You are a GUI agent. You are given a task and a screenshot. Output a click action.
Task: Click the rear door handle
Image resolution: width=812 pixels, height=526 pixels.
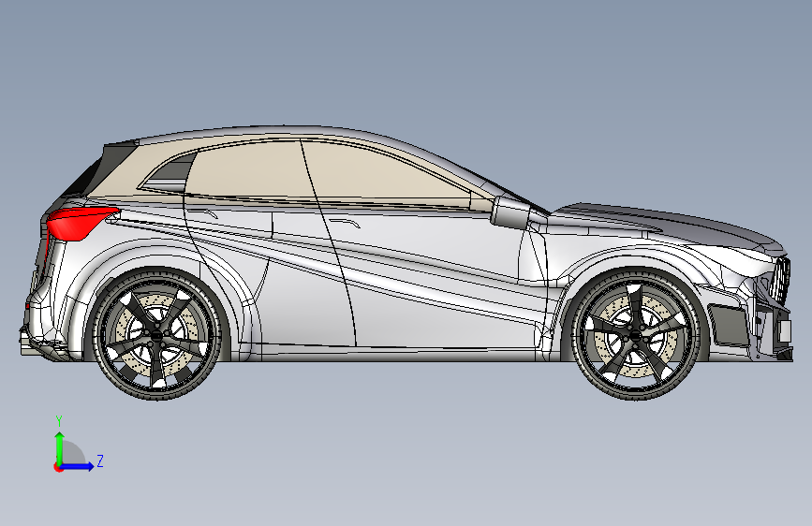pyautogui.click(x=203, y=213)
